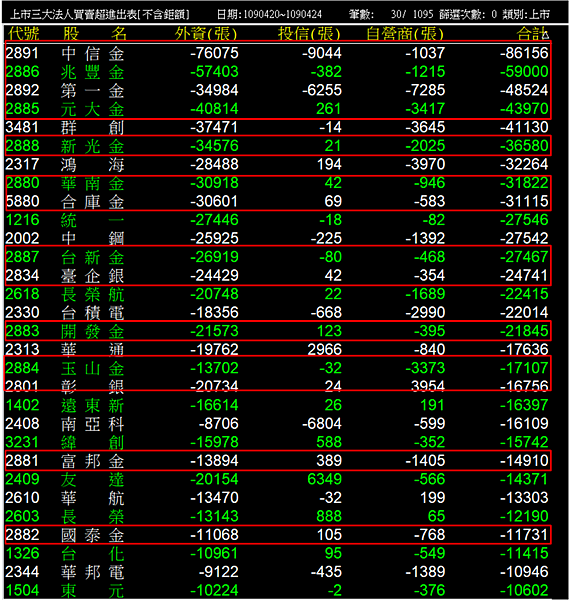This screenshot has width=569, height=600.
Task: Select stock code 2313
Action: (x=22, y=349)
